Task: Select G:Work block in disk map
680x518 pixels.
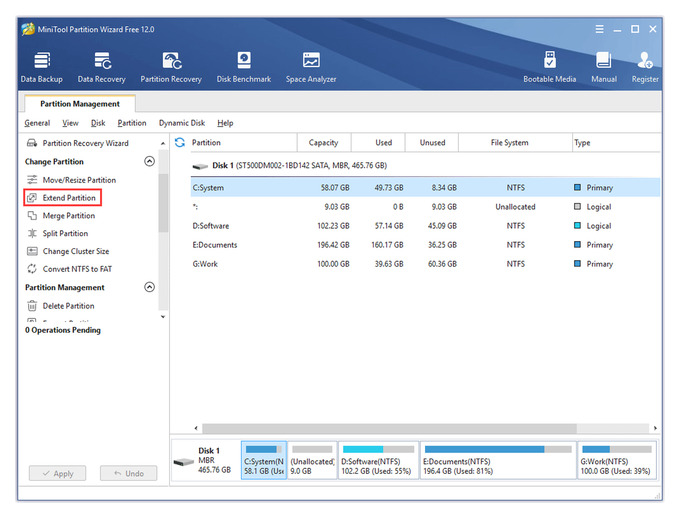Action: [x=617, y=460]
